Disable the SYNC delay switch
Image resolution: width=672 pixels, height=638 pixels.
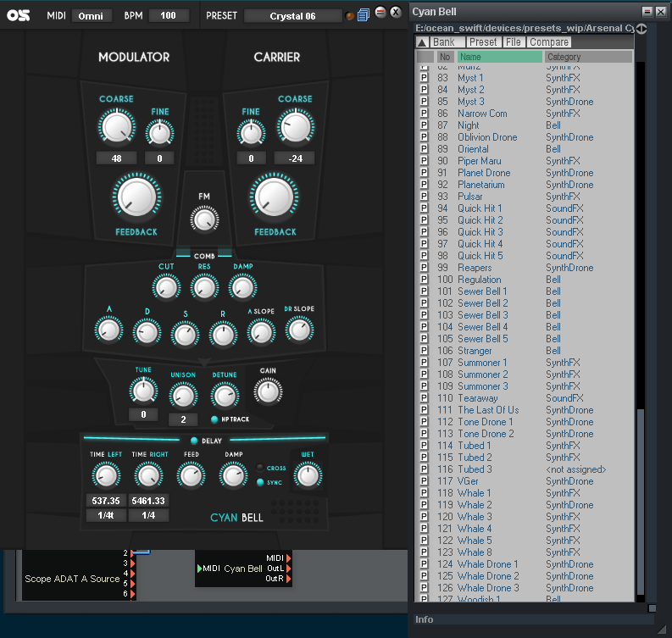260,482
